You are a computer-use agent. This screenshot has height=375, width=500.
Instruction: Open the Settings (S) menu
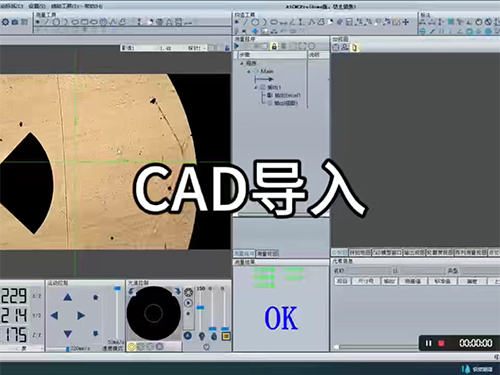37,6
